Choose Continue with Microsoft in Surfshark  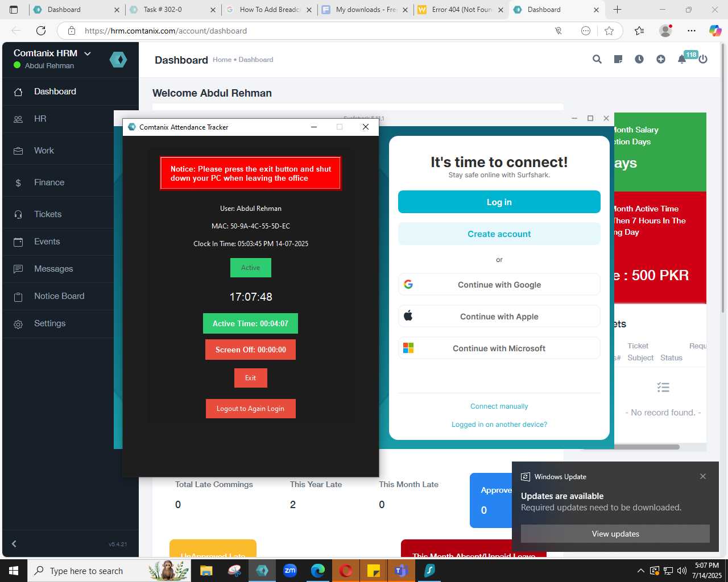(x=499, y=348)
